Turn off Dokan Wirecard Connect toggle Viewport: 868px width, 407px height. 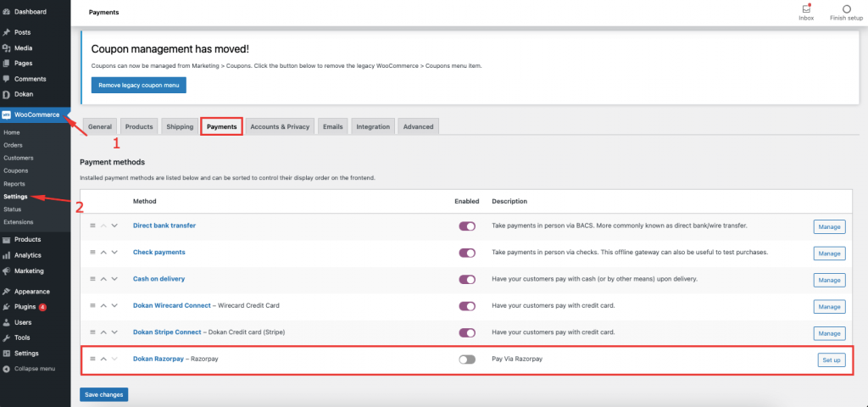tap(467, 306)
